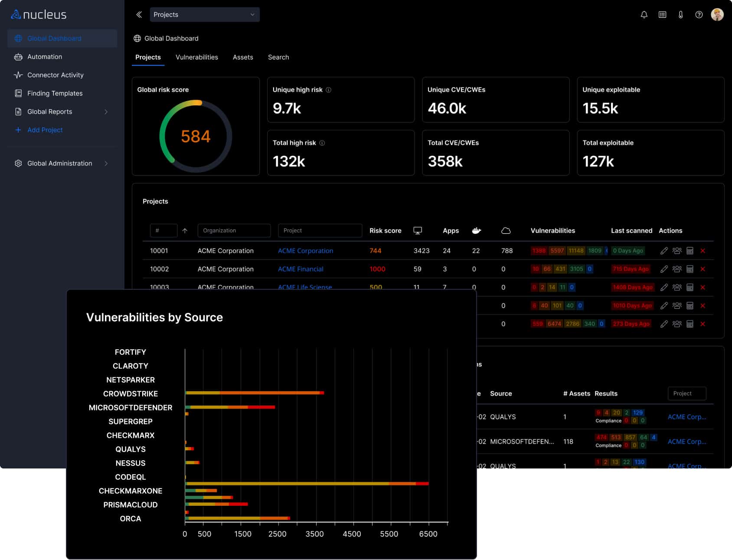Toggle ascending sort arrow for #
The height and width of the screenshot is (560, 732).
185,231
